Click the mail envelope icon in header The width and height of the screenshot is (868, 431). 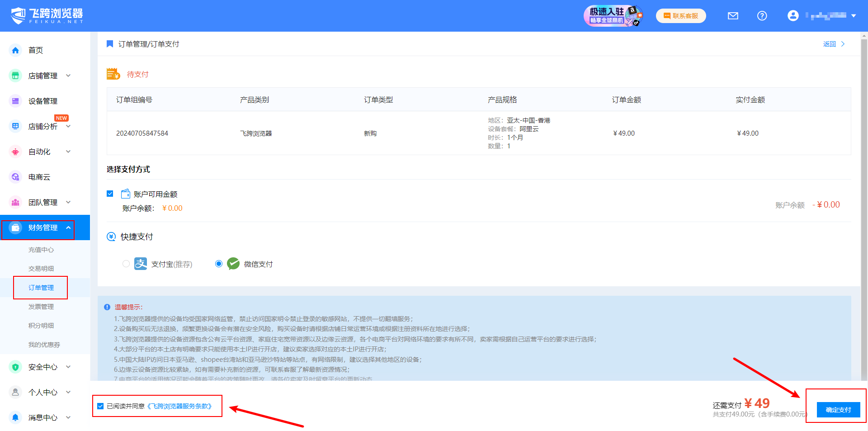tap(733, 16)
